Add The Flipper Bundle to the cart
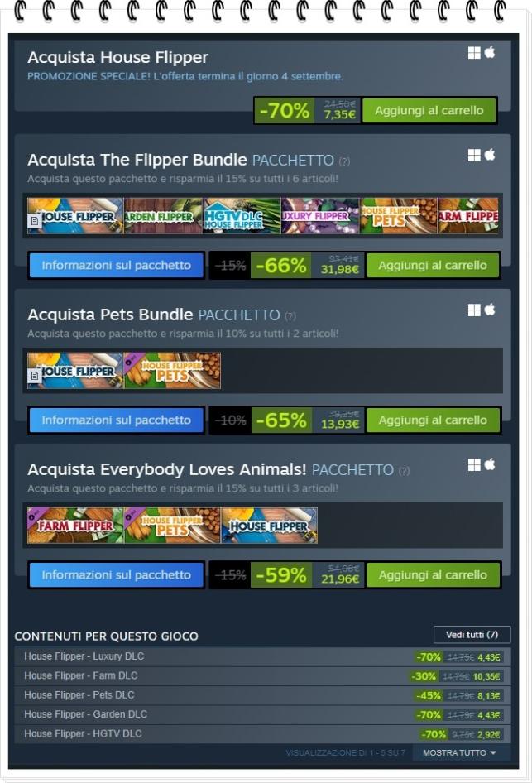 [432, 265]
